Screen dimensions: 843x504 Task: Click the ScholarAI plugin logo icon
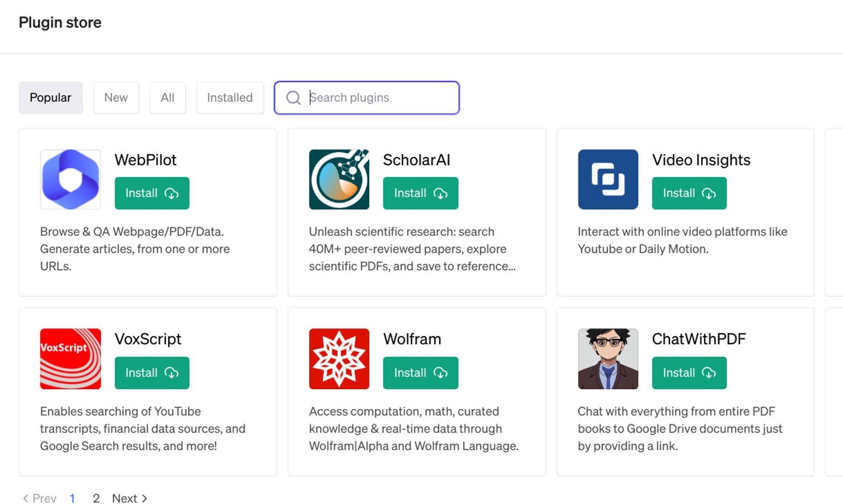[x=339, y=180]
